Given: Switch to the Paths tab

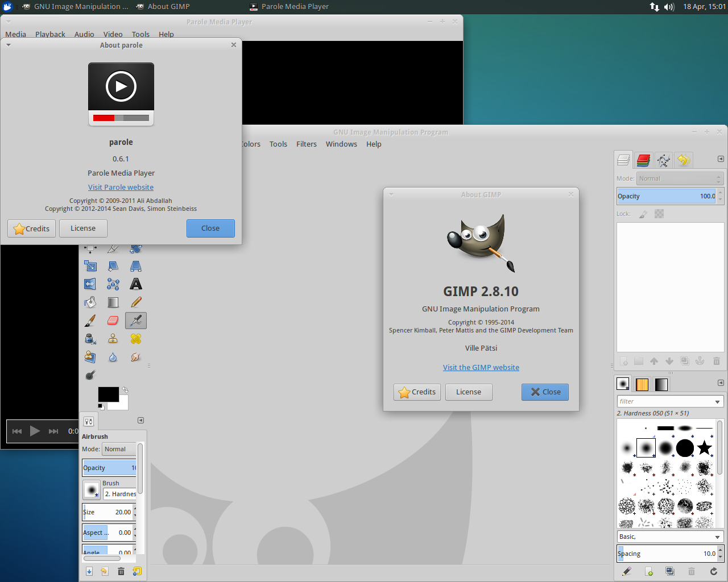Looking at the screenshot, I should (664, 160).
